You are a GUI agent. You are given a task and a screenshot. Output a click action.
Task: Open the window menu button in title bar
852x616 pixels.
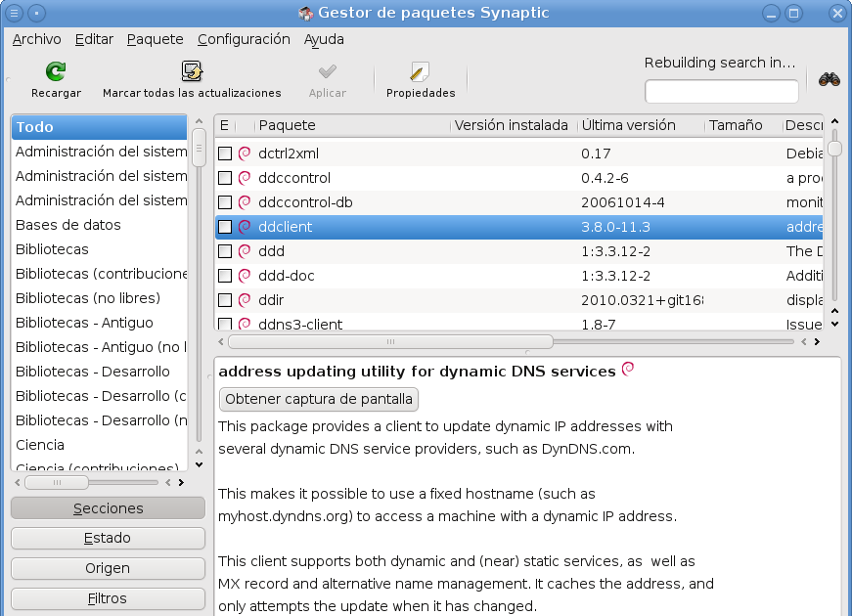tap(14, 13)
